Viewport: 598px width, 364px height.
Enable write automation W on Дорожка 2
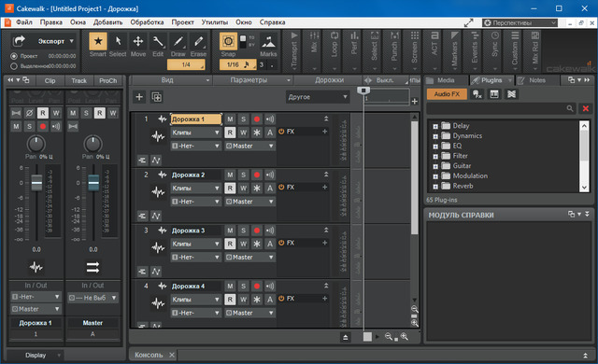pos(243,189)
